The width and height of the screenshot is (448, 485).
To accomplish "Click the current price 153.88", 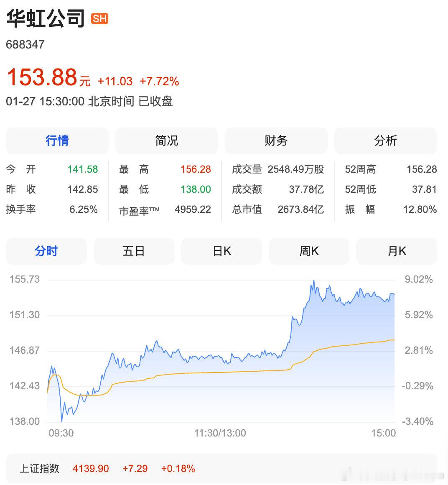I will pyautogui.click(x=42, y=77).
